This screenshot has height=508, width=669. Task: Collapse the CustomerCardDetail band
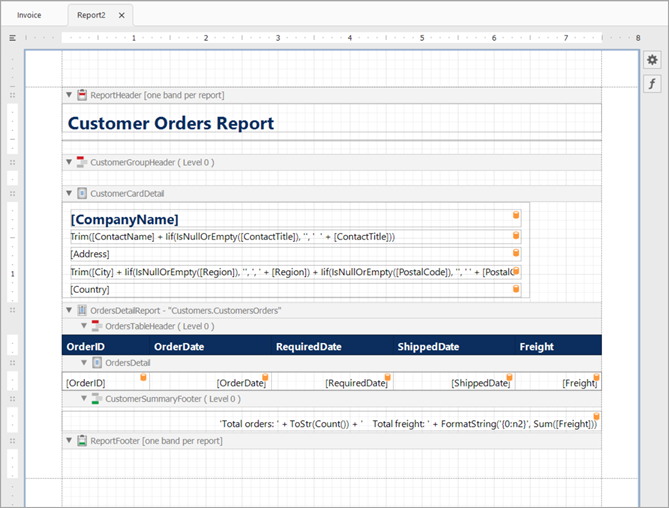coord(69,193)
